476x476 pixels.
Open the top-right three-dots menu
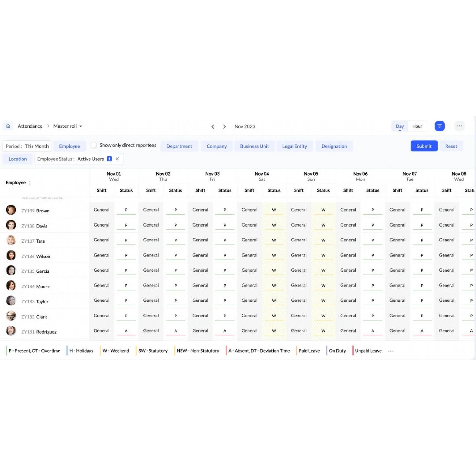pos(459,126)
